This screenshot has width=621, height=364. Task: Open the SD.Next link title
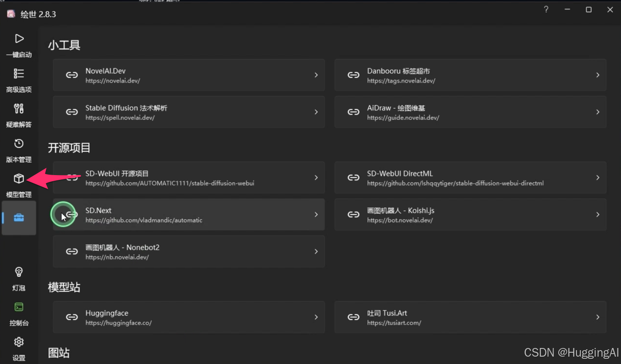[x=98, y=211]
